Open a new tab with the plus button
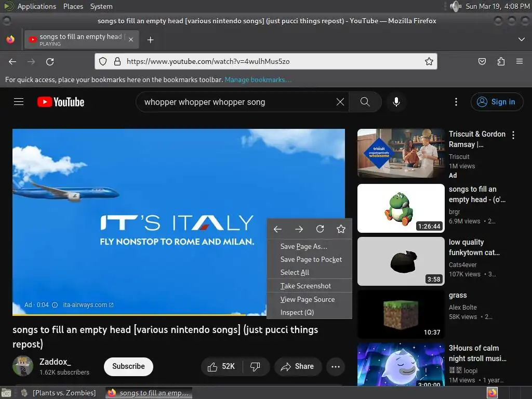This screenshot has height=399, width=532. tap(150, 40)
